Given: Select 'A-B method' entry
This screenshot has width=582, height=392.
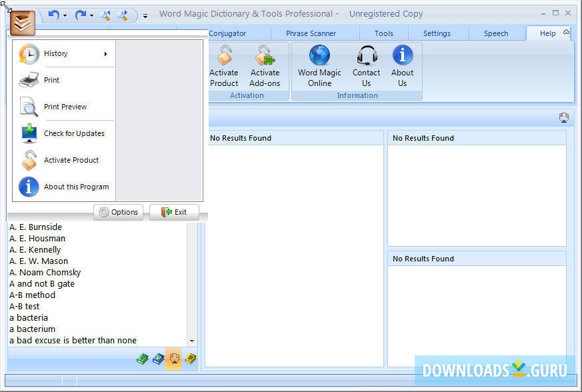Looking at the screenshot, I should [32, 295].
